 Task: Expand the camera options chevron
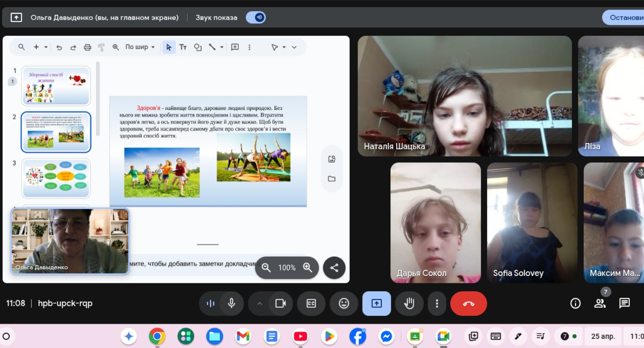click(260, 303)
